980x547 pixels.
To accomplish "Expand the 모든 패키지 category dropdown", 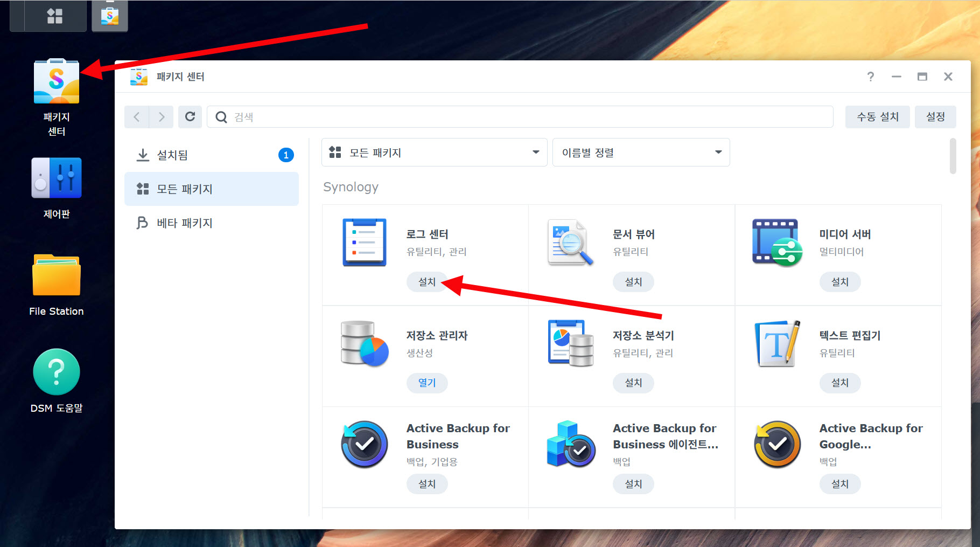I will [x=434, y=153].
